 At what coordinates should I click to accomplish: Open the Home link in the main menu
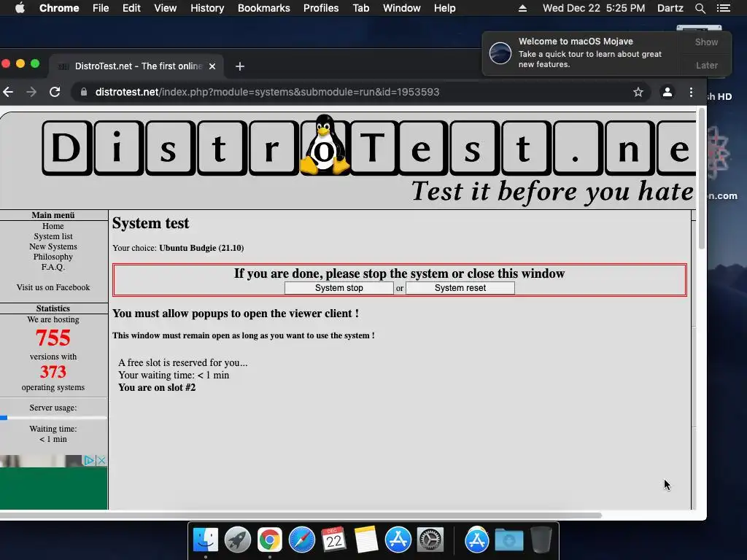tap(53, 226)
